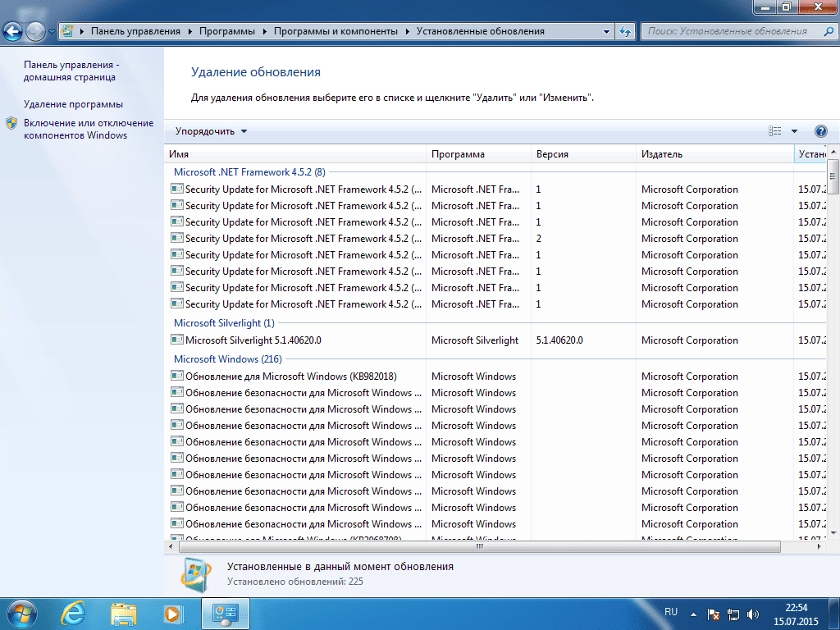Sort by the Версия column header
The height and width of the screenshot is (630, 840).
click(584, 154)
